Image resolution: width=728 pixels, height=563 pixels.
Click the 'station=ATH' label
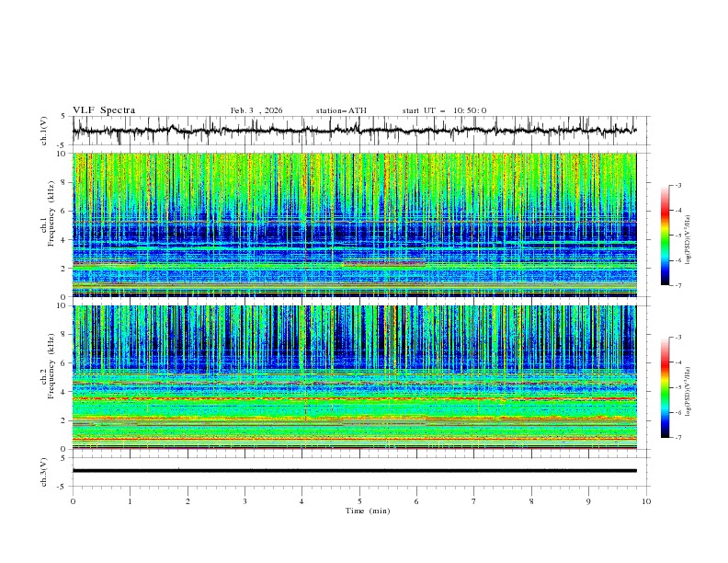341,110
